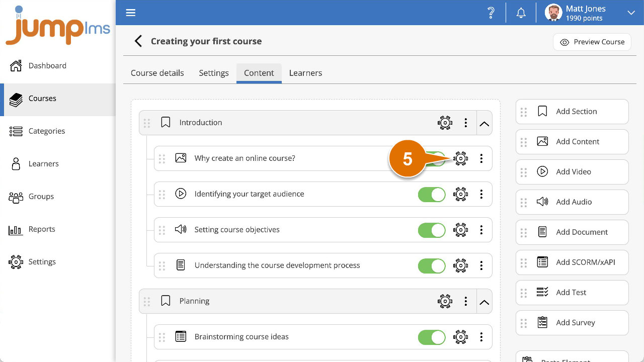Screen dimensions: 644x362
Task: Select the Brainstorming course ideas title
Action: coord(242,337)
